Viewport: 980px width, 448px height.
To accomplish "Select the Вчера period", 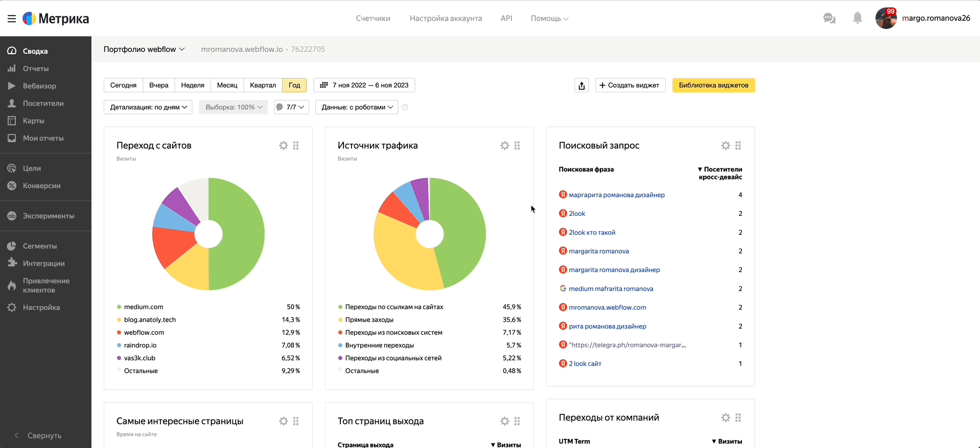I will 159,85.
